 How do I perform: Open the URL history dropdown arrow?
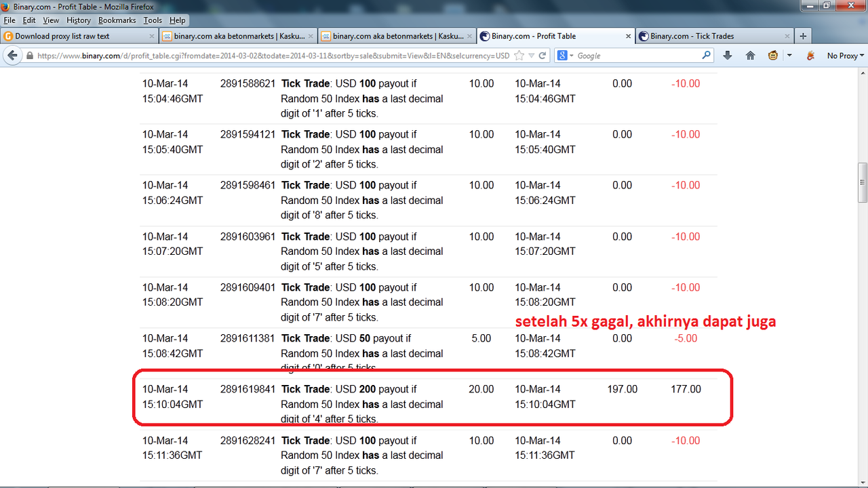[532, 56]
